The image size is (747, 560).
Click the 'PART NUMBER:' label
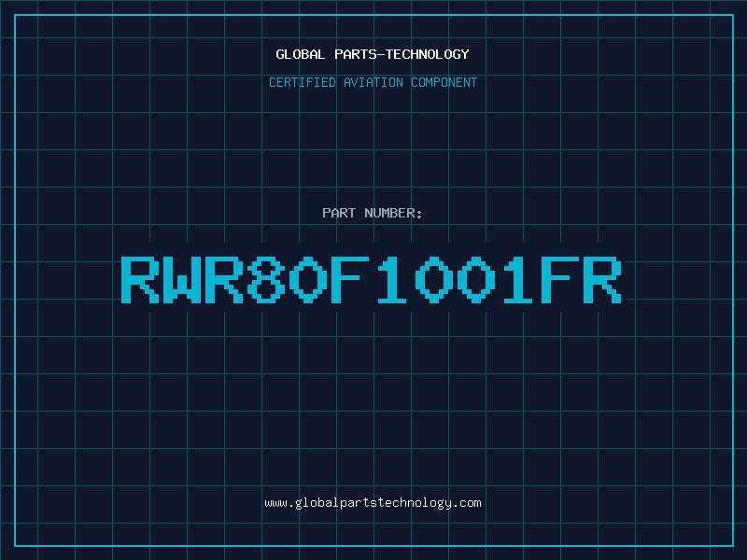(373, 213)
